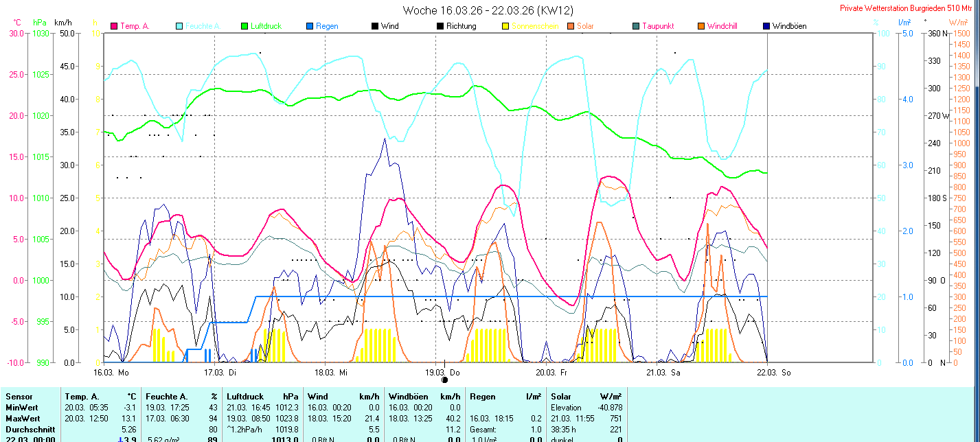Select the Luftdruck hPa table header
This screenshot has height=442, width=980.
coord(262,397)
